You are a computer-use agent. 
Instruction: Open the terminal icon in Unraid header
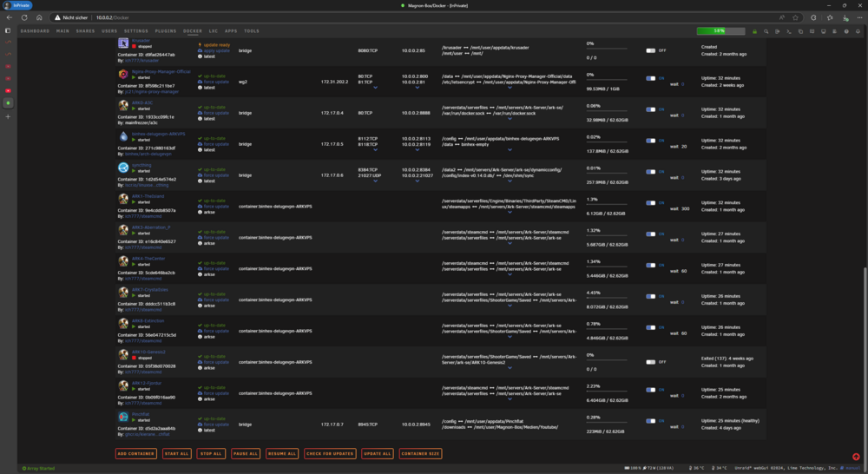[789, 31]
